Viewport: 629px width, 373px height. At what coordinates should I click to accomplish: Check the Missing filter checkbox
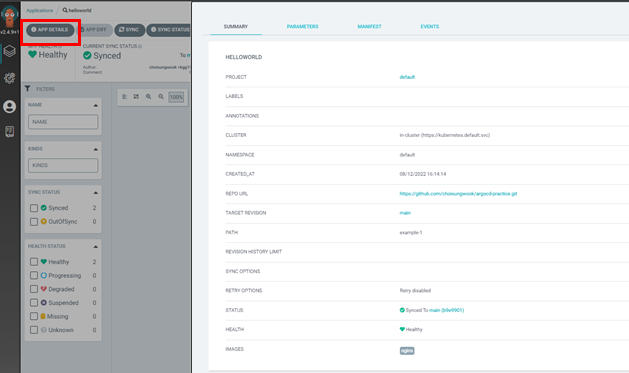click(34, 316)
